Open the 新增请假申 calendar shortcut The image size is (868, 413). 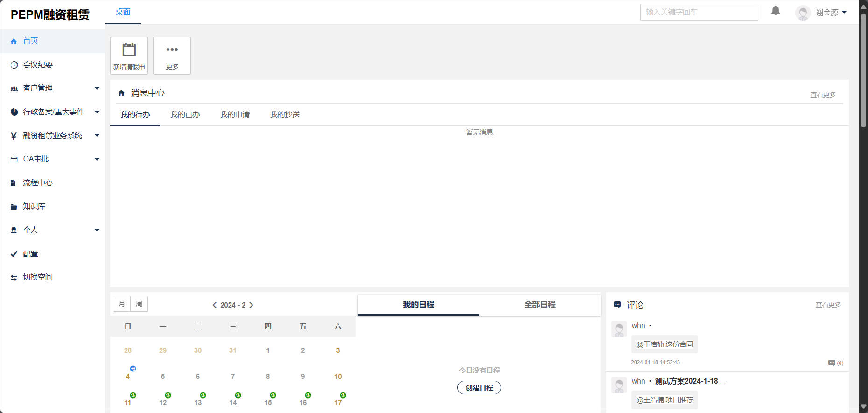pos(129,56)
